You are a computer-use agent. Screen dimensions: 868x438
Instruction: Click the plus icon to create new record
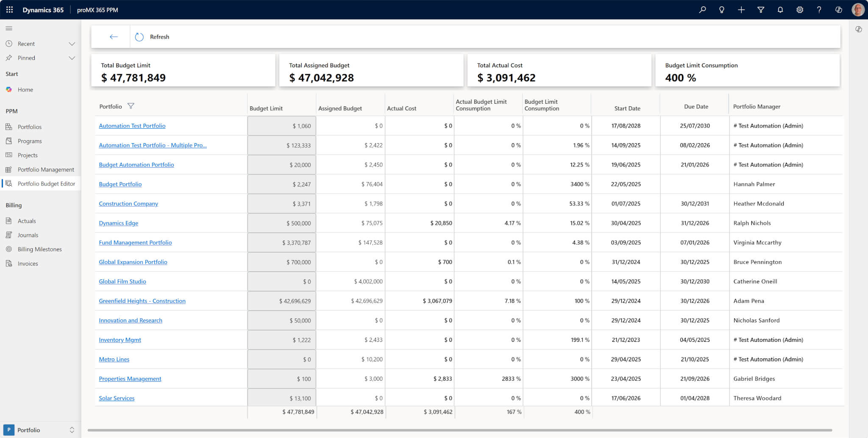click(741, 10)
